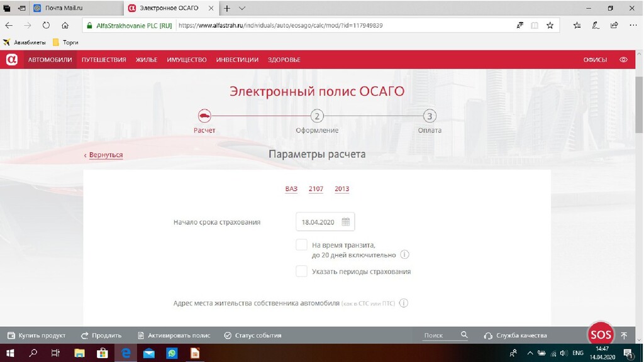Open the Торги bookmarks folder
The image size is (644, 362).
click(x=65, y=42)
